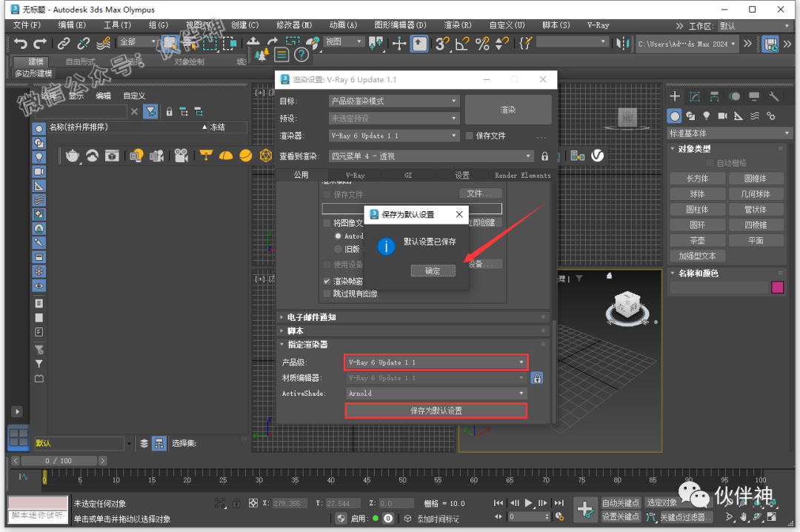Go to end frame playback icon

coord(559,503)
